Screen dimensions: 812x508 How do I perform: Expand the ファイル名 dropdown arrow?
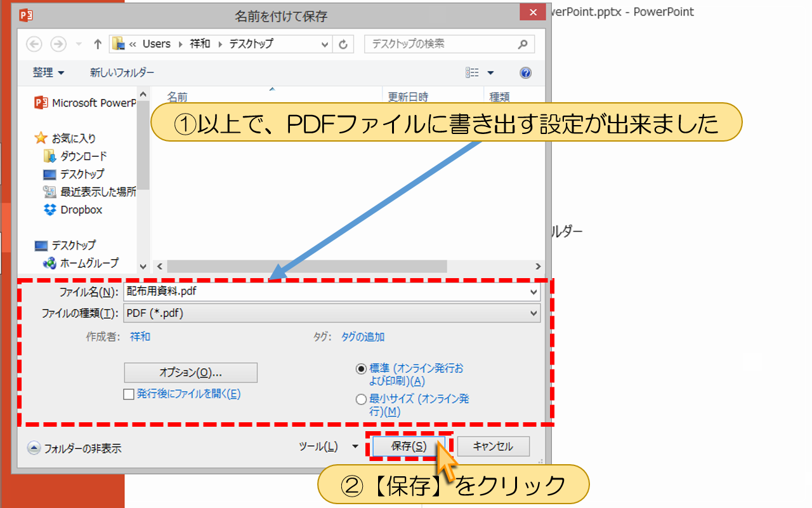pyautogui.click(x=533, y=292)
